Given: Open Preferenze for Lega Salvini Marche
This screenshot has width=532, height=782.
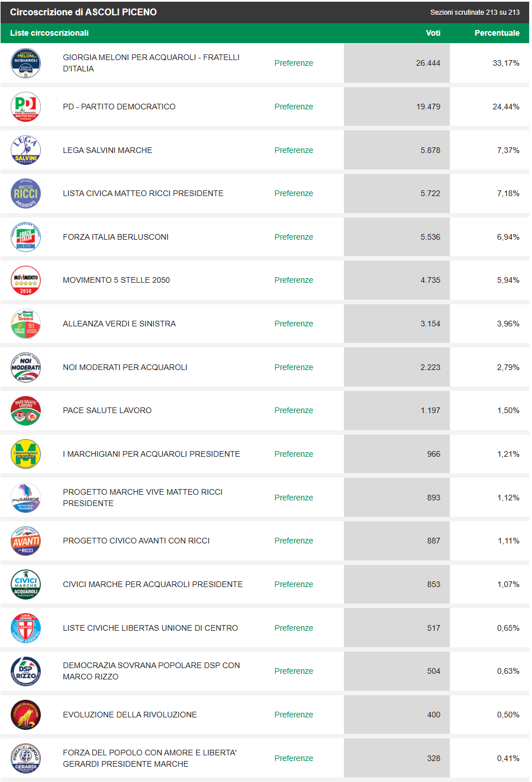Looking at the screenshot, I should pos(293,150).
